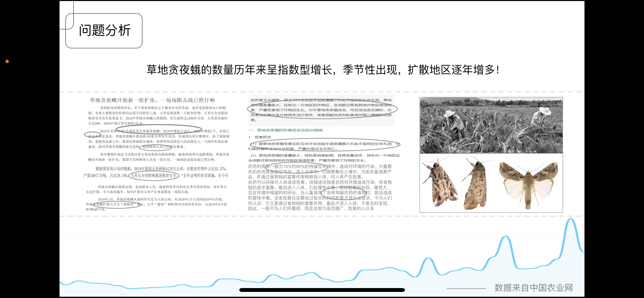Click left article title 草地贪夜蛾开始新一轮扩张
Image resolution: width=644 pixels, height=298 pixels.
point(152,100)
